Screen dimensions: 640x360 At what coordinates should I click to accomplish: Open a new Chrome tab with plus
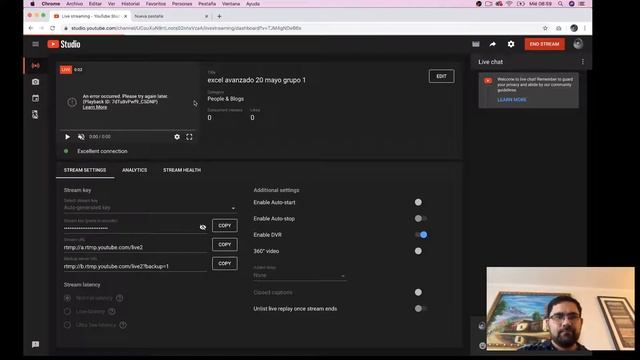click(x=219, y=16)
